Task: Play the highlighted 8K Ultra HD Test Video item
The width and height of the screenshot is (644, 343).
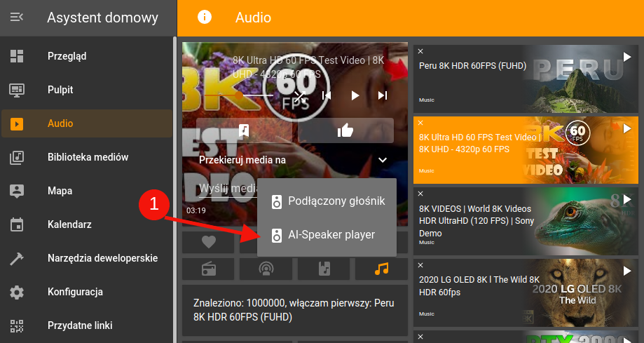Action: [627, 129]
